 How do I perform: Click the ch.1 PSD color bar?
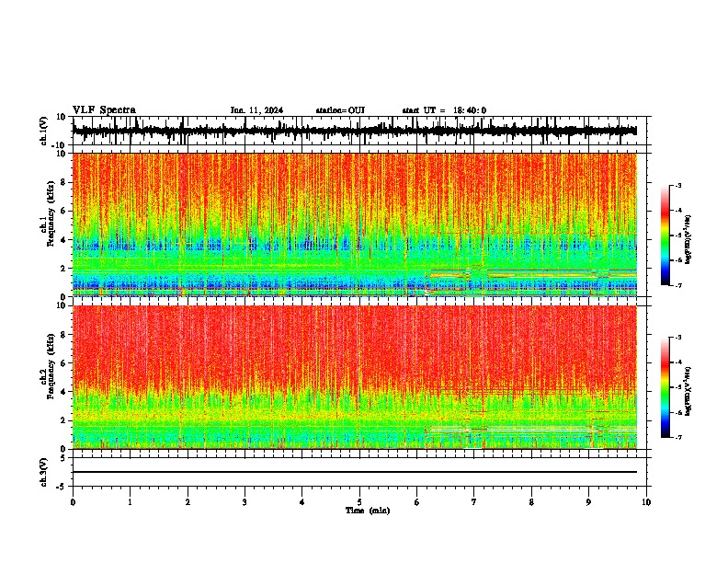[665, 236]
